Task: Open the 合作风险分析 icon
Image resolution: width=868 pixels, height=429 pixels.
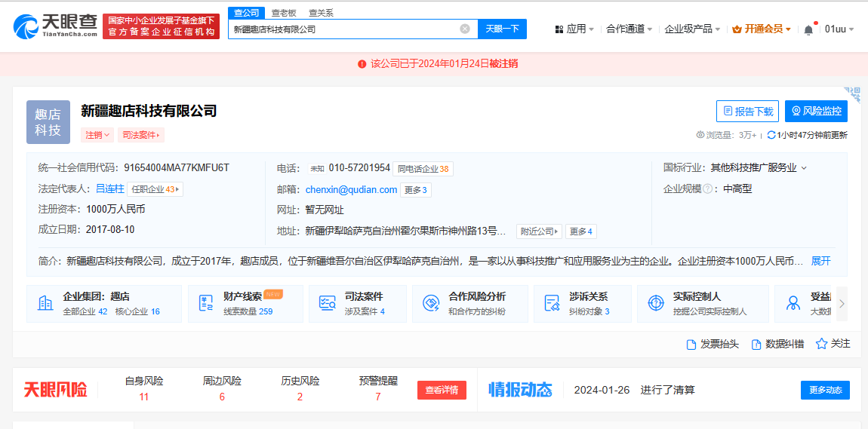Action: pyautogui.click(x=431, y=303)
